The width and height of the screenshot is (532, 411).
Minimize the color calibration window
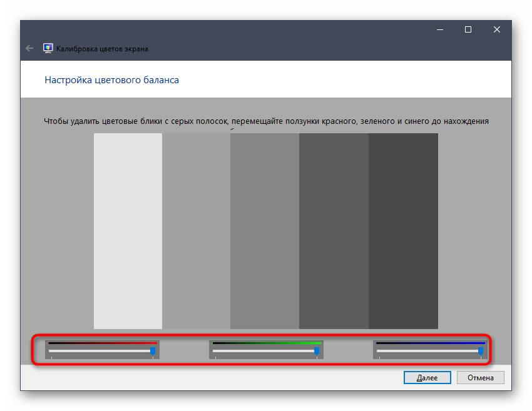tap(439, 29)
